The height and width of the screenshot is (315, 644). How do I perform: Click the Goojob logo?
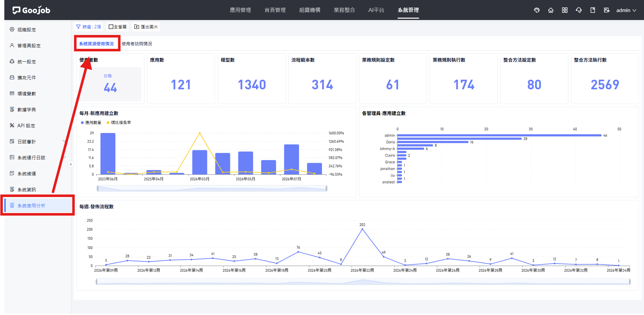[x=31, y=10]
